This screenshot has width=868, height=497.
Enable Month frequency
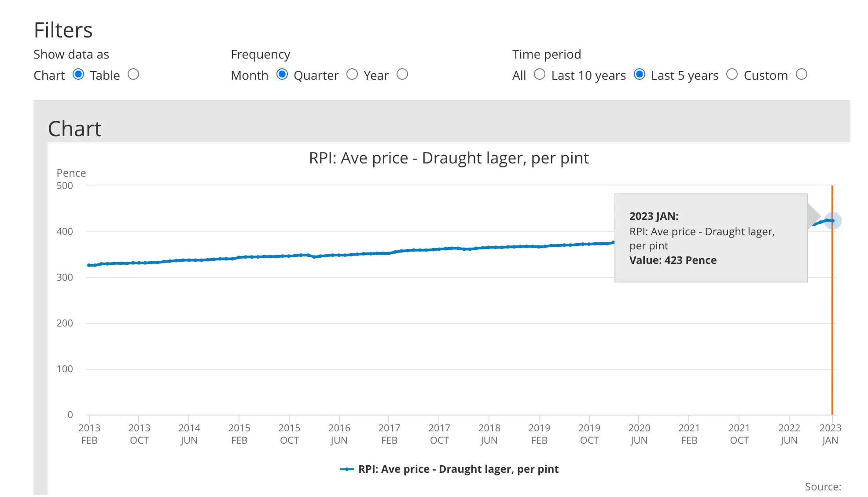282,75
